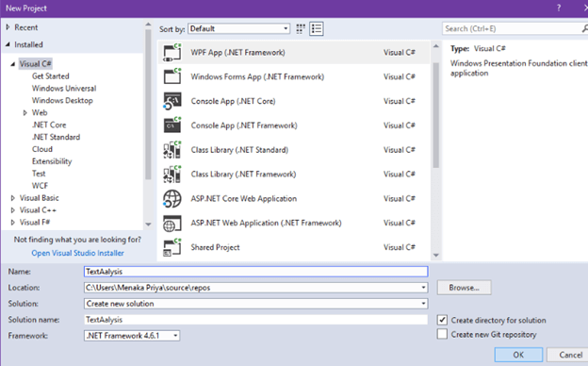Expand the Web tree node

(x=25, y=112)
